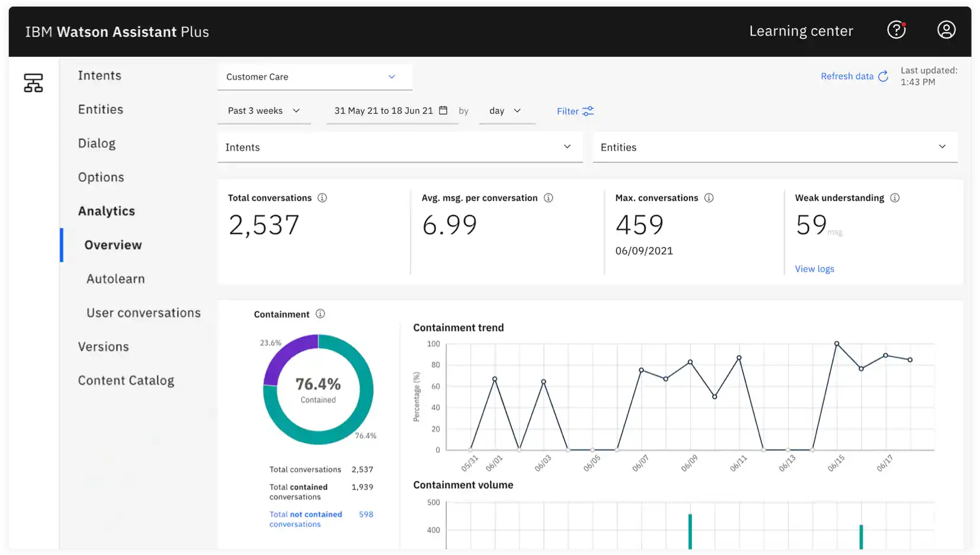980x555 pixels.
Task: Click the 100% peak point on containment trend
Action: pyautogui.click(x=837, y=343)
